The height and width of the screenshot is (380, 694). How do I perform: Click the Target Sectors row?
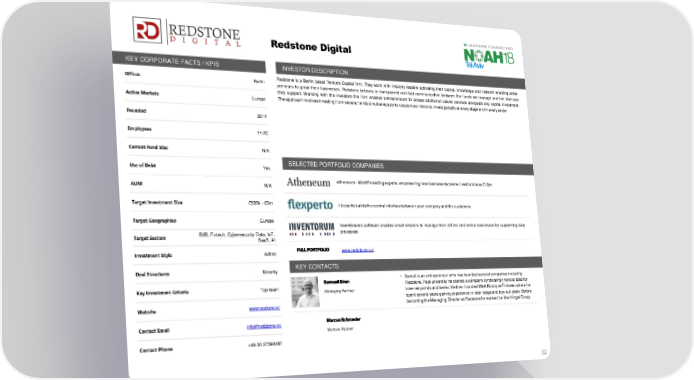point(205,237)
